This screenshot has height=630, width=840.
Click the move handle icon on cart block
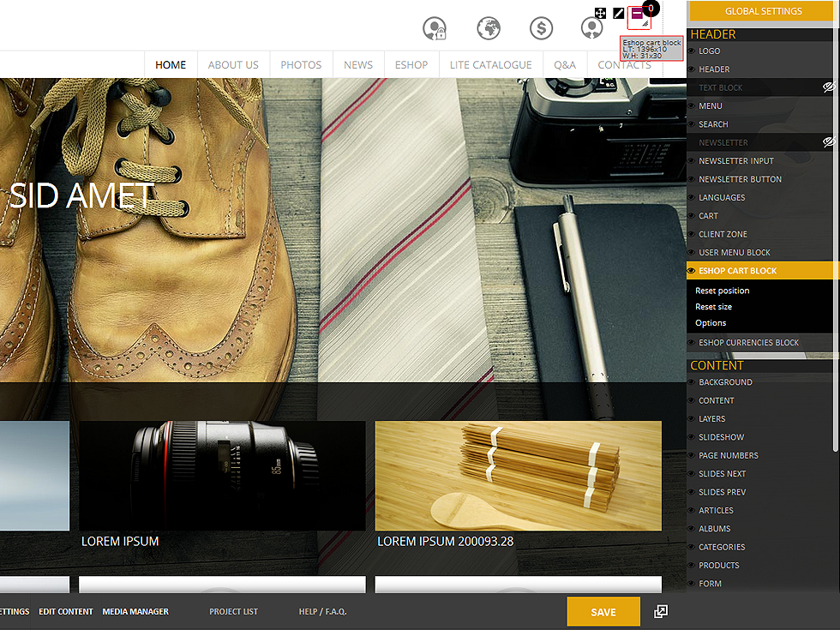601,13
